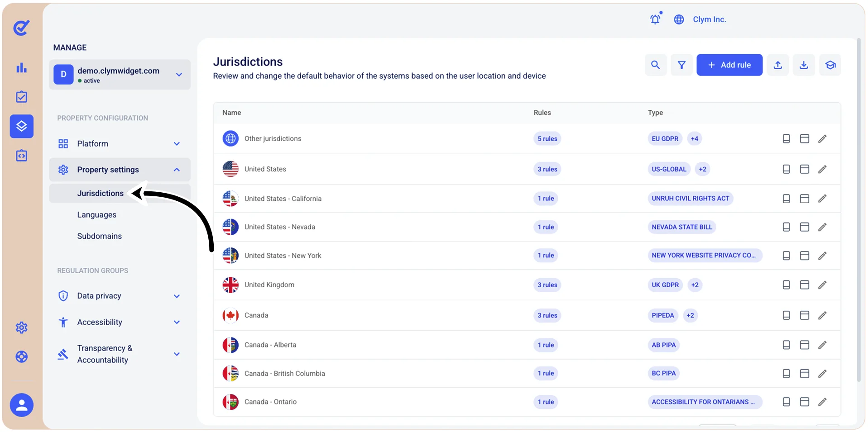The height and width of the screenshot is (432, 868).
Task: Open desktop layout icon for United States - California
Action: (804, 199)
